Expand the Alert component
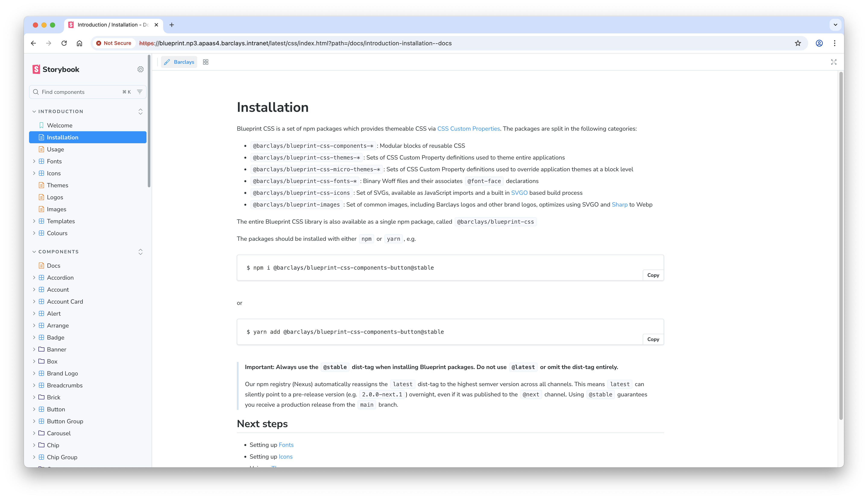The width and height of the screenshot is (868, 499). click(88, 314)
